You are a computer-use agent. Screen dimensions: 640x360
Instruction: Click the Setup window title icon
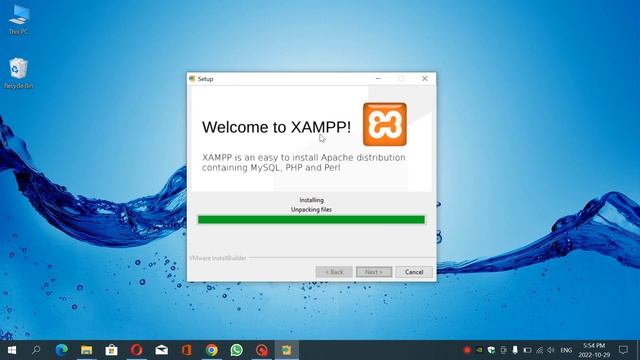pyautogui.click(x=192, y=79)
